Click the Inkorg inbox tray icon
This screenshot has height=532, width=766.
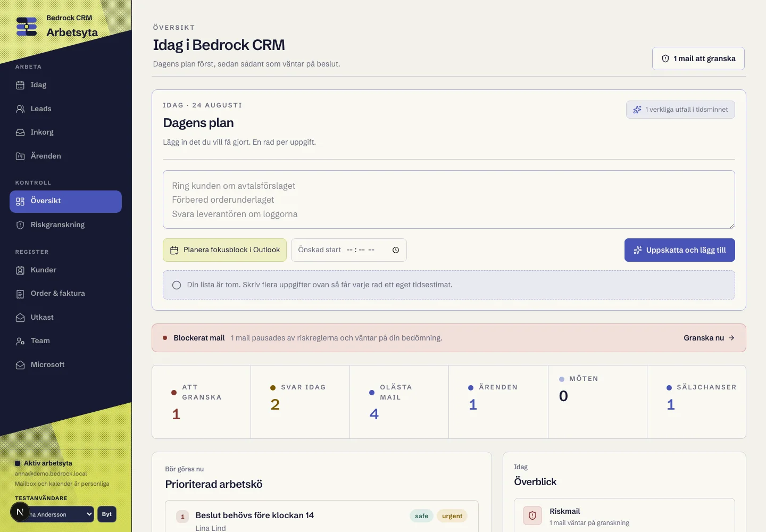(20, 132)
